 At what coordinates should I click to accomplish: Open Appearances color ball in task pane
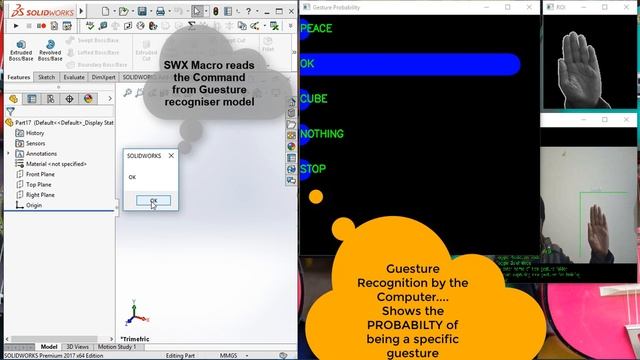pos(291,146)
